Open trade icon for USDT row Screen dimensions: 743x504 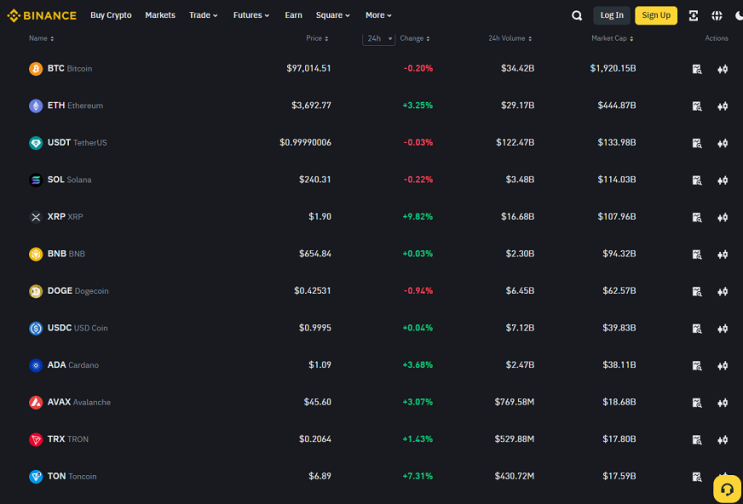(x=722, y=143)
